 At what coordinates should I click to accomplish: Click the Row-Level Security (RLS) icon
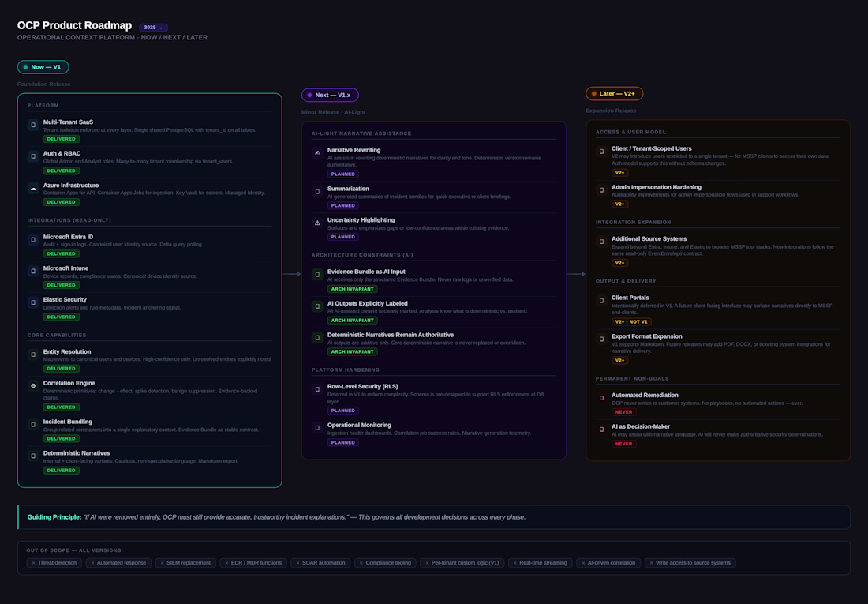click(317, 389)
